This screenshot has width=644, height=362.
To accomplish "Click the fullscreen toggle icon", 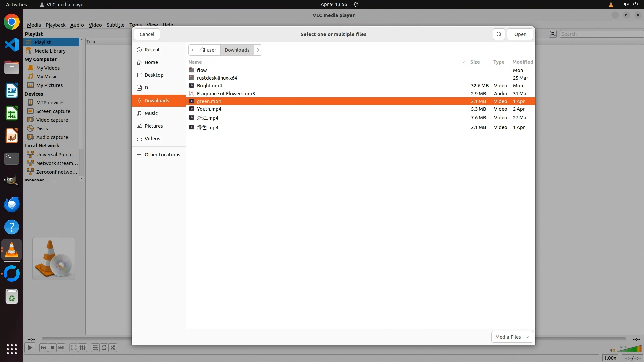I will pos(73,348).
